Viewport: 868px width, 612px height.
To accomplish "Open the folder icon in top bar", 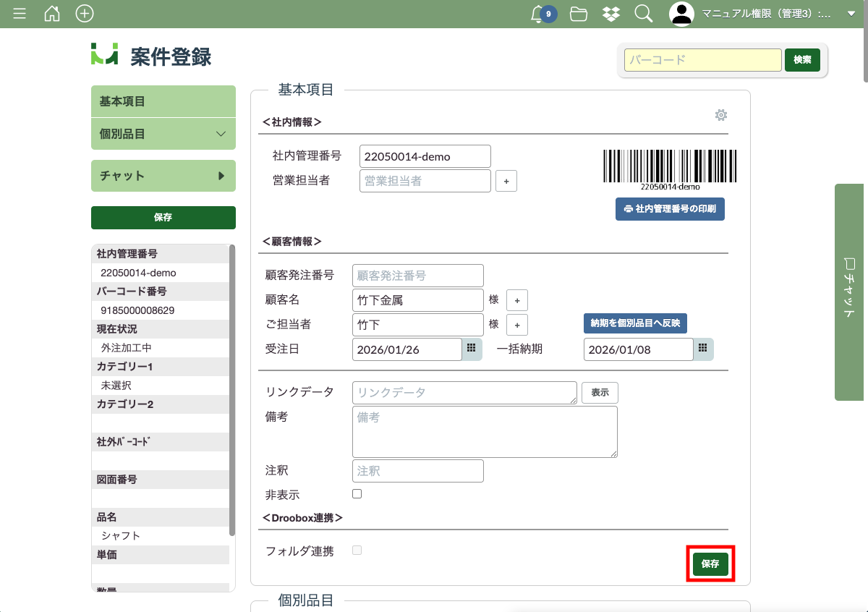I will (578, 14).
